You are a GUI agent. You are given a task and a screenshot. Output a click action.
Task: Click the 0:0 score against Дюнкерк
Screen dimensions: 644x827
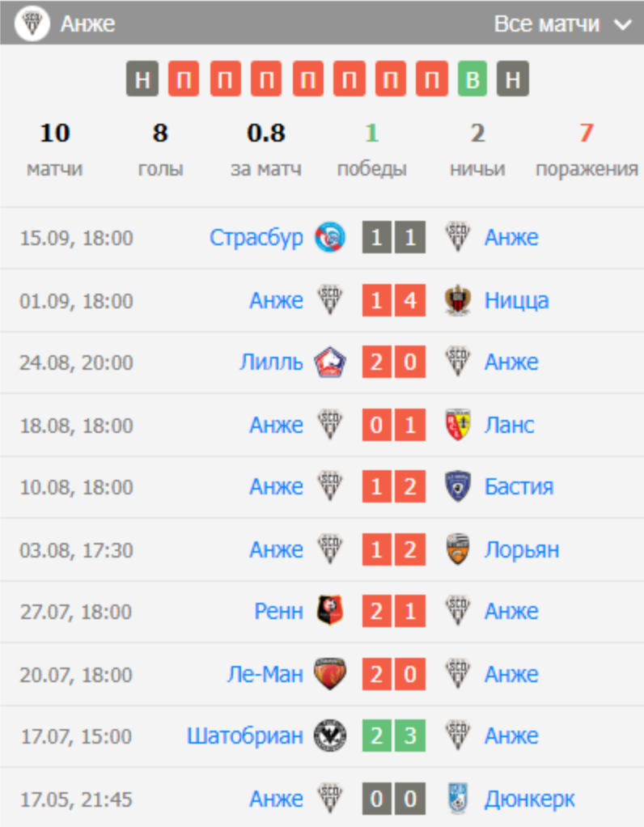click(x=394, y=799)
